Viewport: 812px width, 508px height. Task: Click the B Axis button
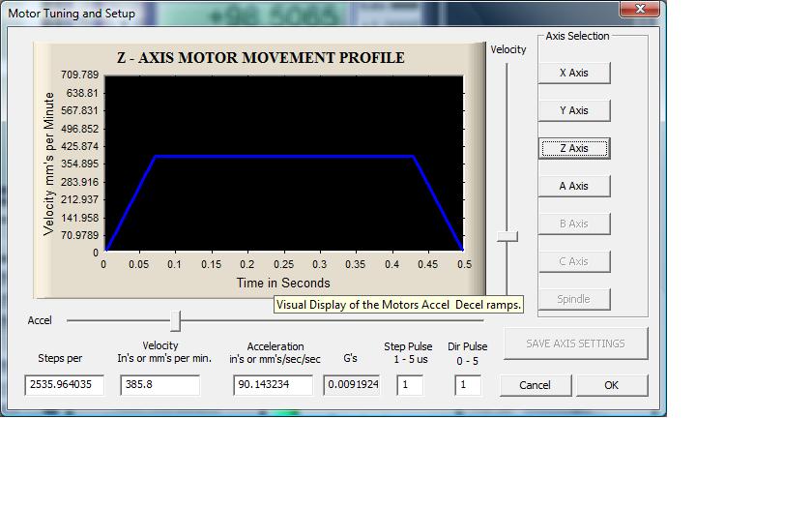tap(573, 224)
